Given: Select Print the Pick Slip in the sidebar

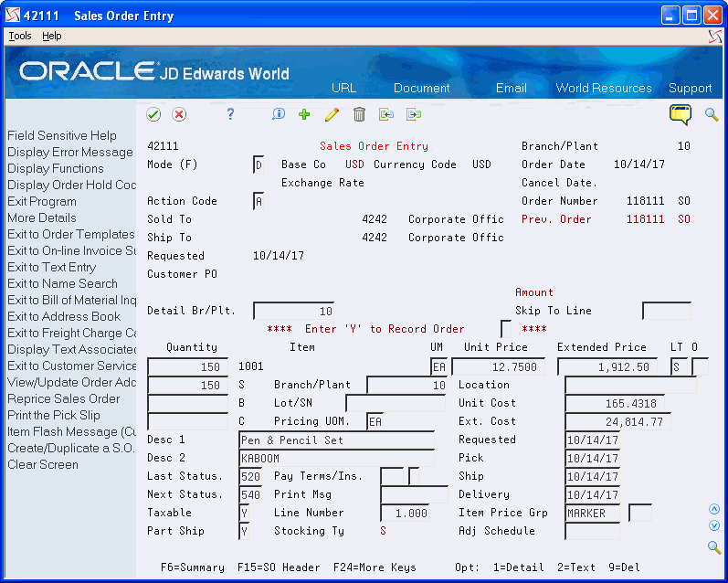Looking at the screenshot, I should 54,415.
